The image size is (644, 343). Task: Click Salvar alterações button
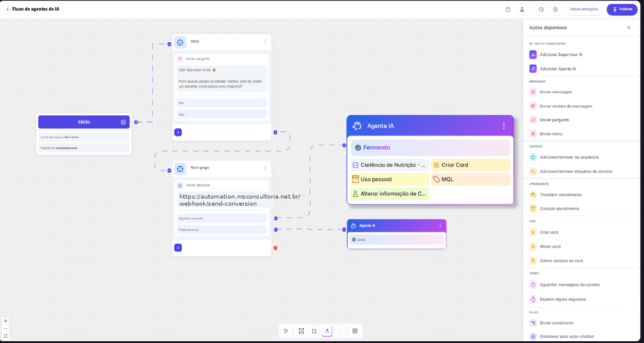click(x=584, y=10)
